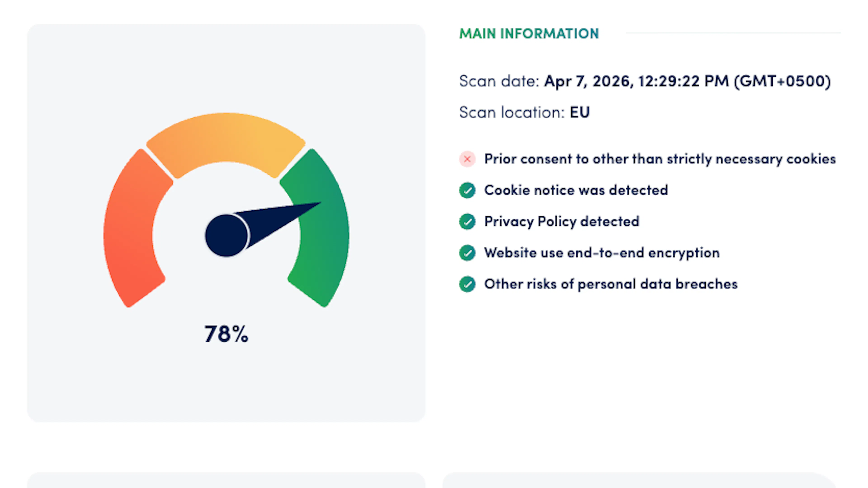Screen dimensions: 868x488
Task: Open the Privacy Policy detected item
Action: pos(562,222)
